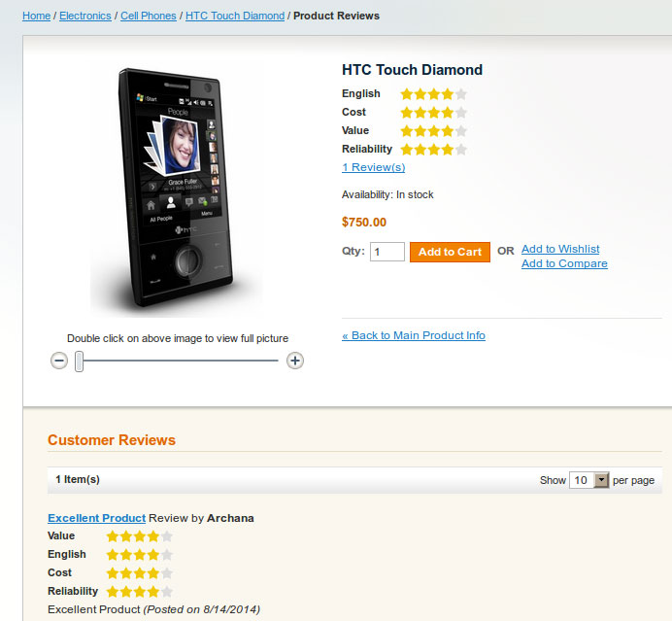Screen dimensions: 672x621
Task: Go back to Main Product Info
Action: pos(414,335)
